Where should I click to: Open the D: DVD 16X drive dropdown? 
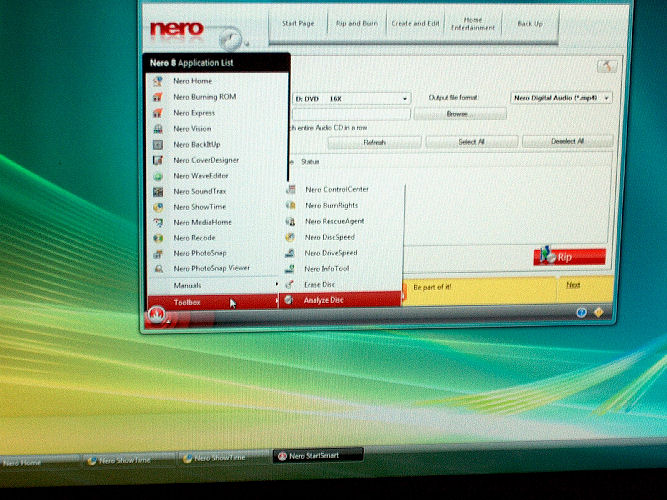[351, 99]
